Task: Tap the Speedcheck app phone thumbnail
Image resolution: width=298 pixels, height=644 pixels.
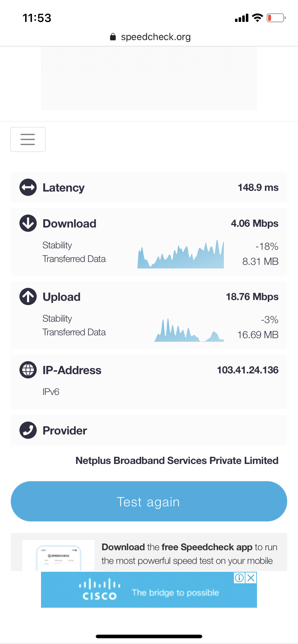Action: pyautogui.click(x=58, y=556)
